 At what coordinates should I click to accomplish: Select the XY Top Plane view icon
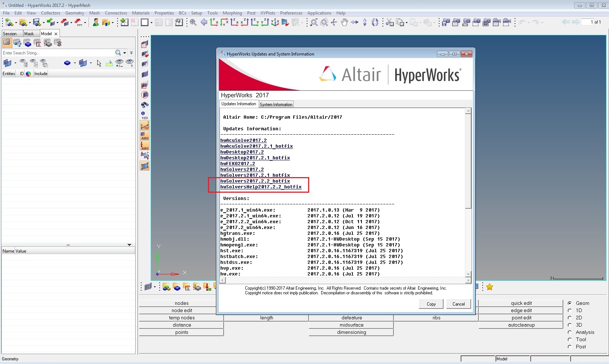pos(214,23)
